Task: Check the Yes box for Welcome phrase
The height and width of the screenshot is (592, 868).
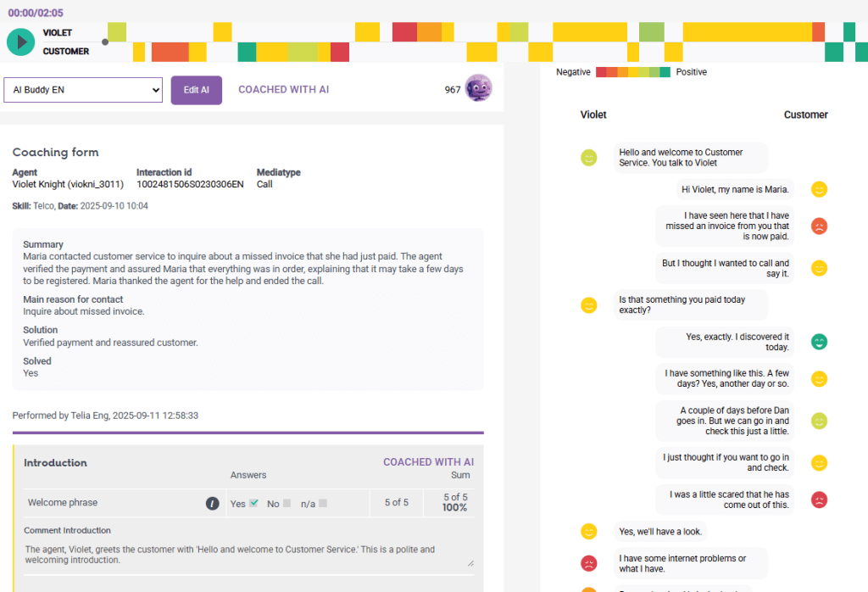Action: tap(253, 504)
